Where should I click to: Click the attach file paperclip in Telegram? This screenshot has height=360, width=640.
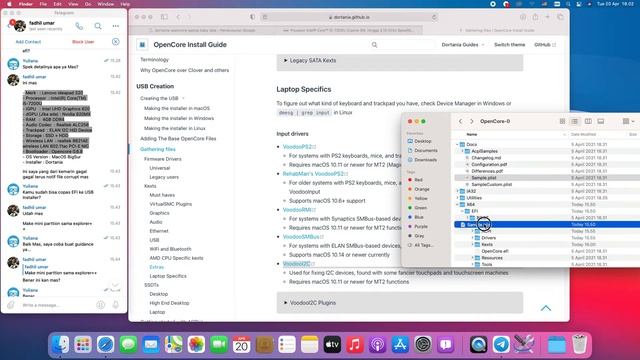click(x=11, y=305)
